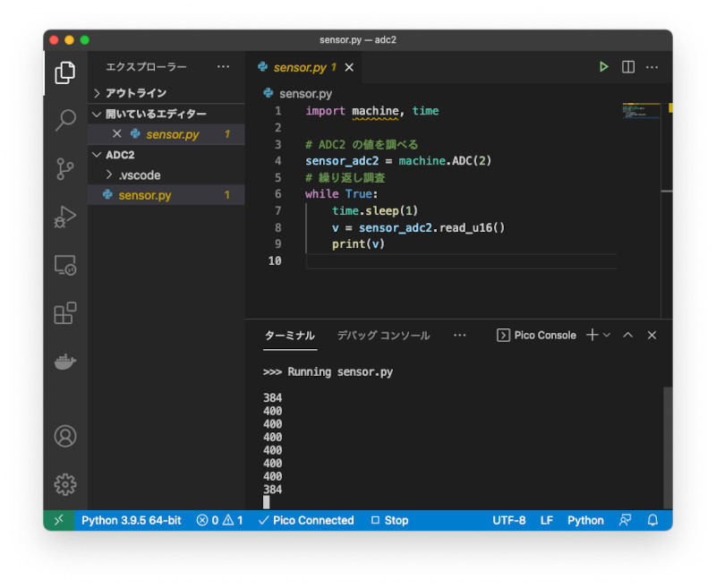Click the split editor icon

[x=628, y=67]
